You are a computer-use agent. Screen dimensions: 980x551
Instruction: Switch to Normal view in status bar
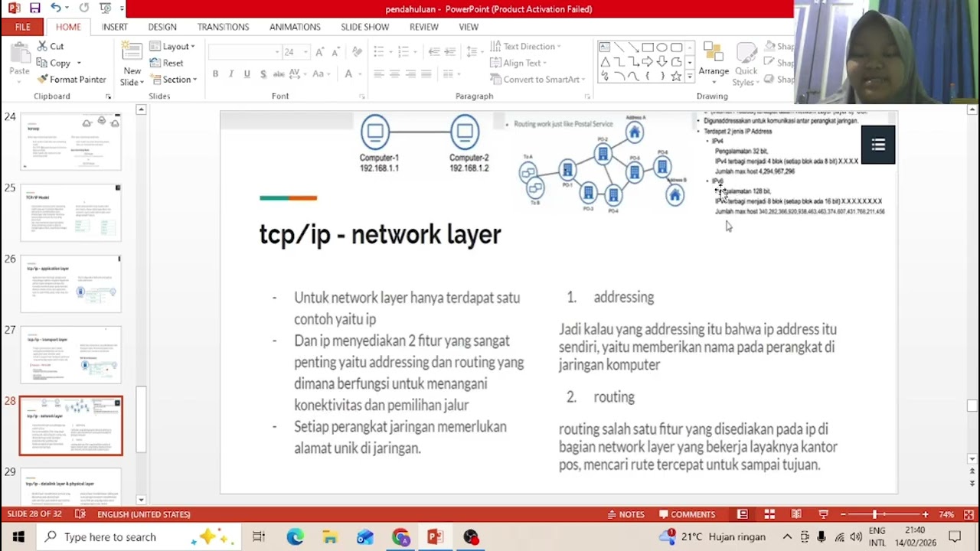[x=743, y=514]
